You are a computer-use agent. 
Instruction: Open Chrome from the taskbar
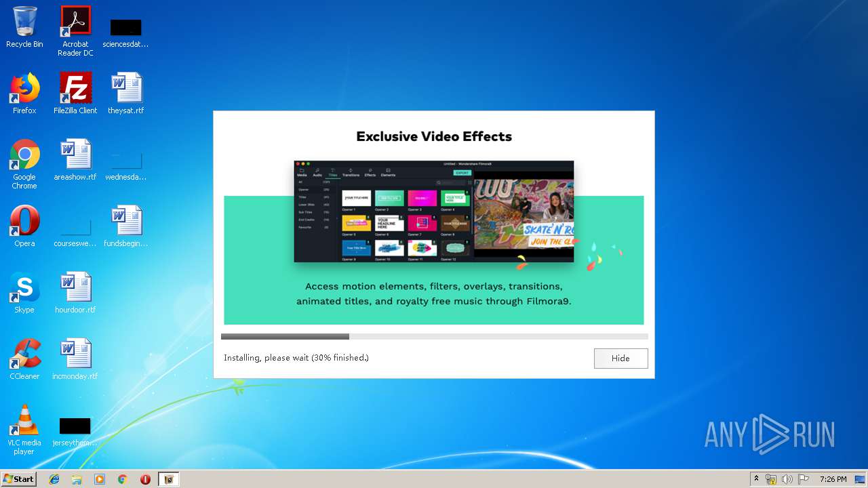pyautogui.click(x=123, y=479)
